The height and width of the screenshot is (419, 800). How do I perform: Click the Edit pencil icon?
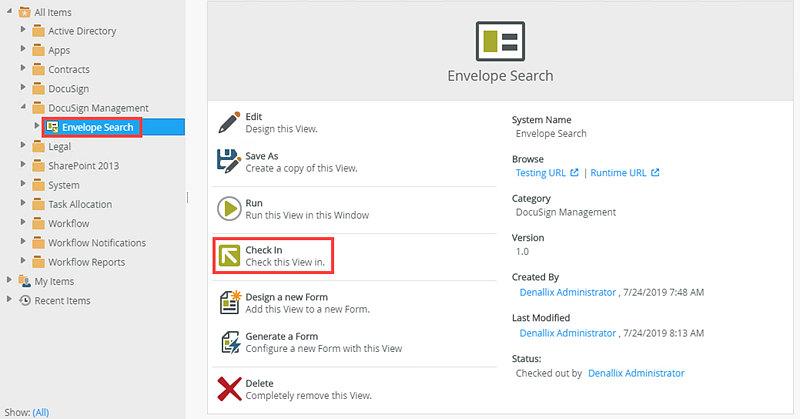pos(230,122)
